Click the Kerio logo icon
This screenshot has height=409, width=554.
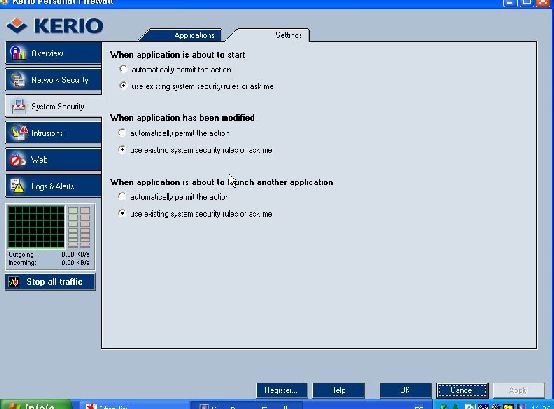point(17,25)
